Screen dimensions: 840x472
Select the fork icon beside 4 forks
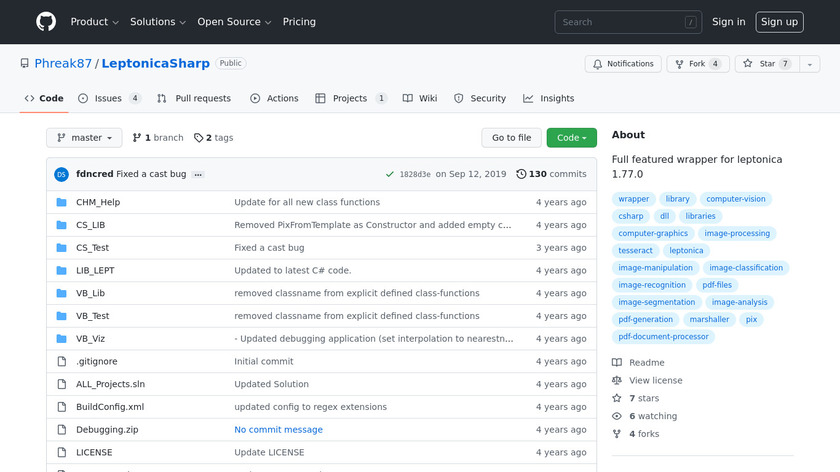coord(617,434)
